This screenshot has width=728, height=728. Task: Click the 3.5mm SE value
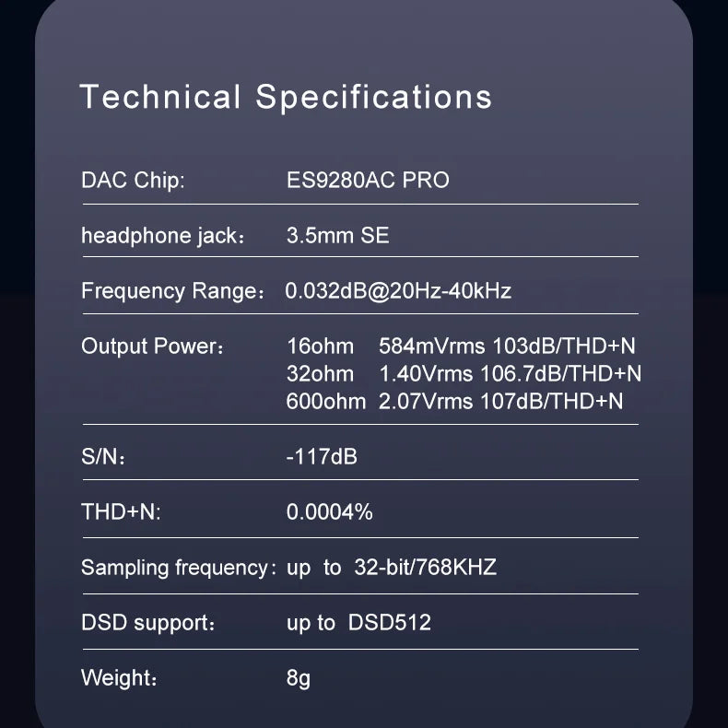point(337,235)
